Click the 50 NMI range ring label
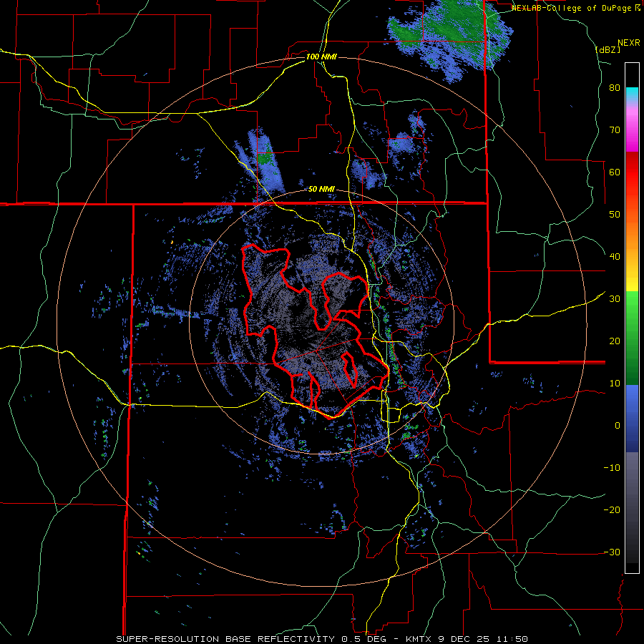 [321, 190]
